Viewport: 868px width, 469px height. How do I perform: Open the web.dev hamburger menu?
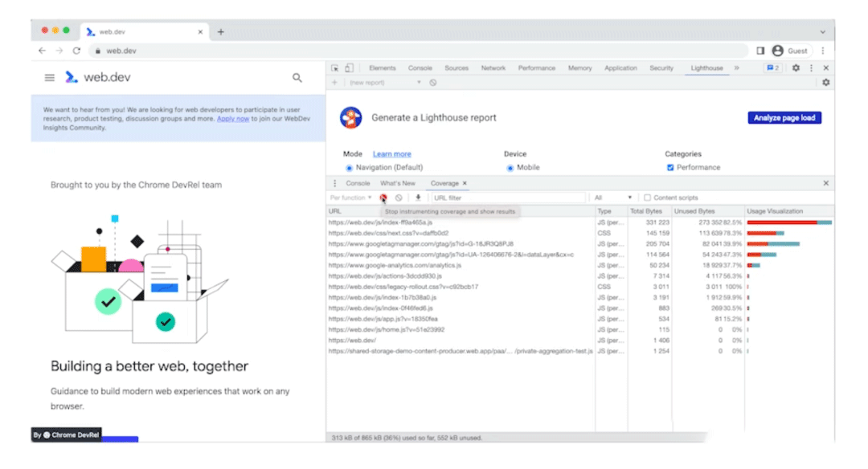[50, 77]
